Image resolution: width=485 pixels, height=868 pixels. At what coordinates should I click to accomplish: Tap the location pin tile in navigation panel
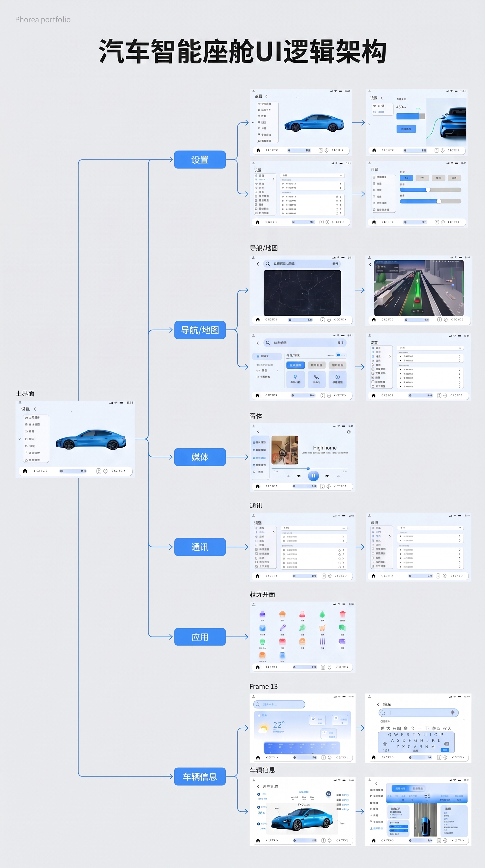295,379
